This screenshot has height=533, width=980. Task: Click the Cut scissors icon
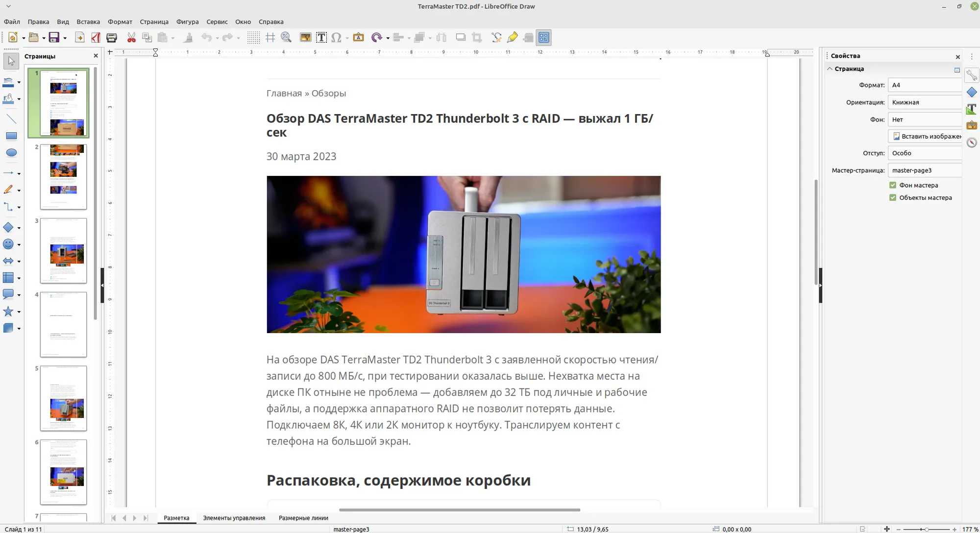click(131, 38)
